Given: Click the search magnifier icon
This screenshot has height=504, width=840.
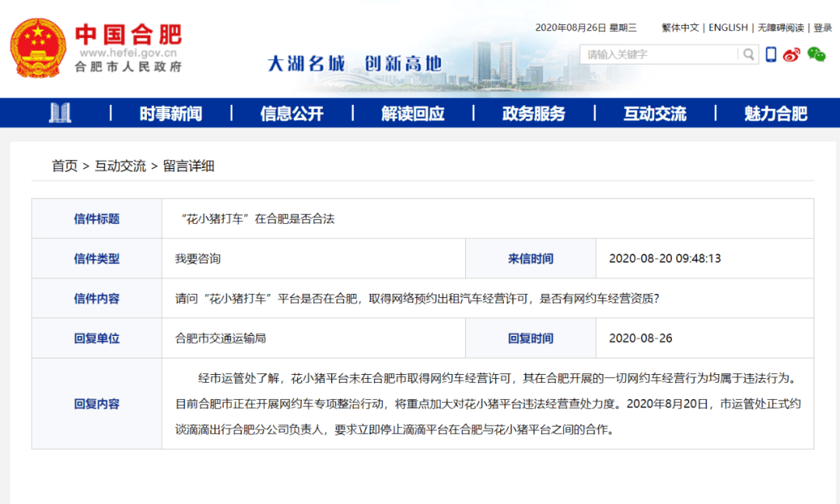Looking at the screenshot, I should tap(748, 54).
